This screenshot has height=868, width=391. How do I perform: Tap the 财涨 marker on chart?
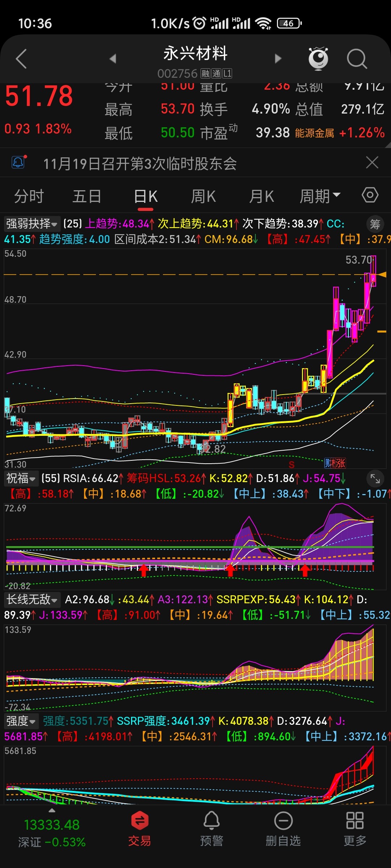(335, 463)
